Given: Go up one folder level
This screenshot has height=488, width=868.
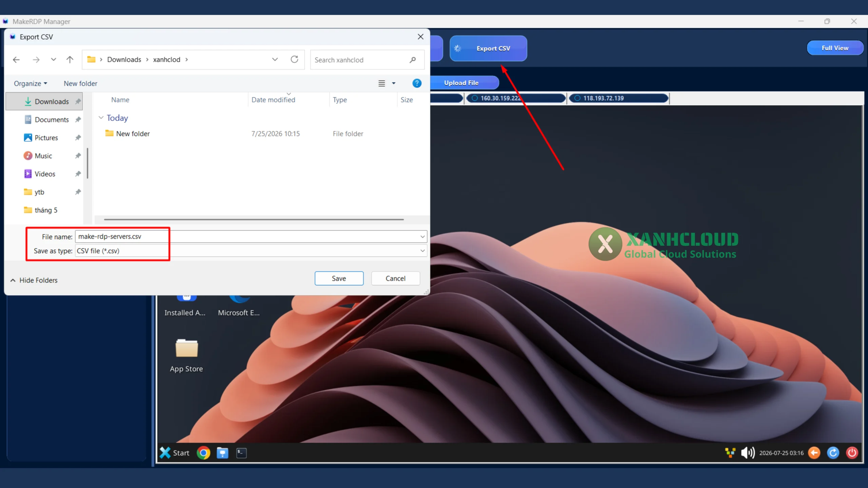Looking at the screenshot, I should pyautogui.click(x=70, y=60).
